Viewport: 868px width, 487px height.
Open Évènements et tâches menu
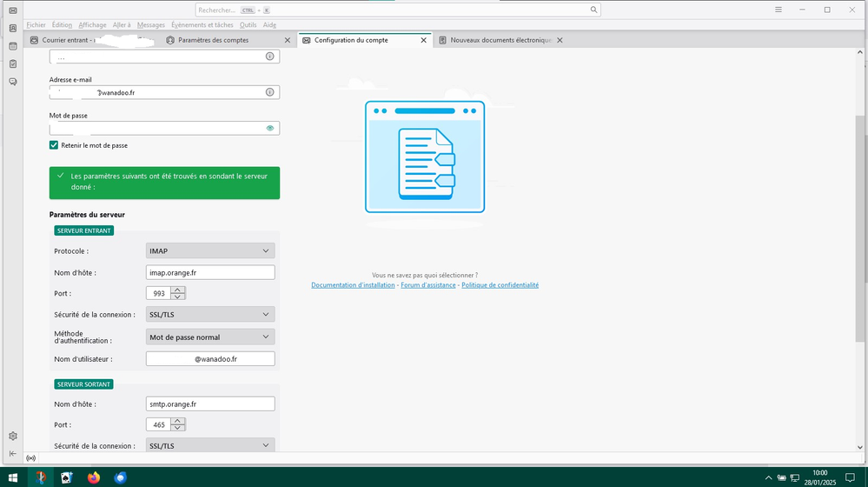point(202,25)
